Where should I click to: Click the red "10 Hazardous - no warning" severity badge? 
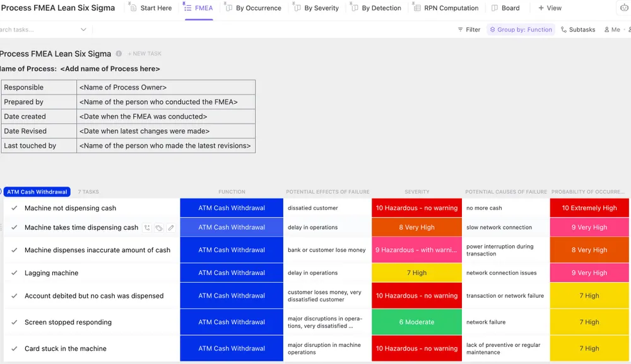(416, 208)
